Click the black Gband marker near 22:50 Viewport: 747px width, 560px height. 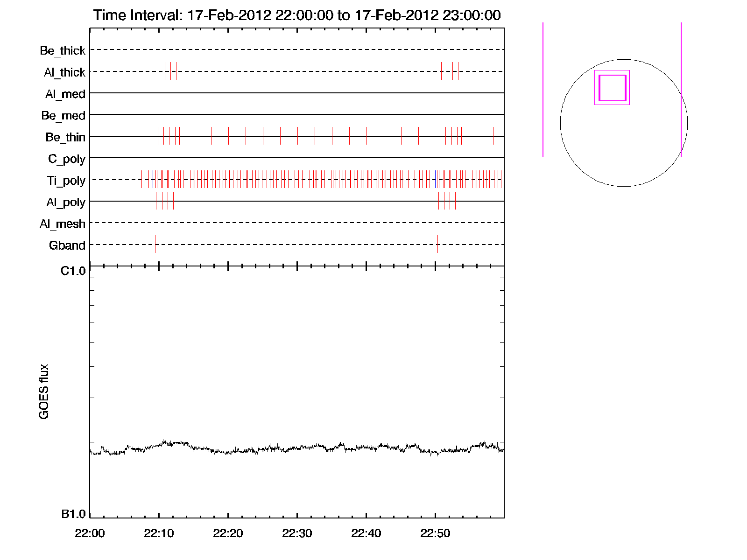tap(437, 244)
